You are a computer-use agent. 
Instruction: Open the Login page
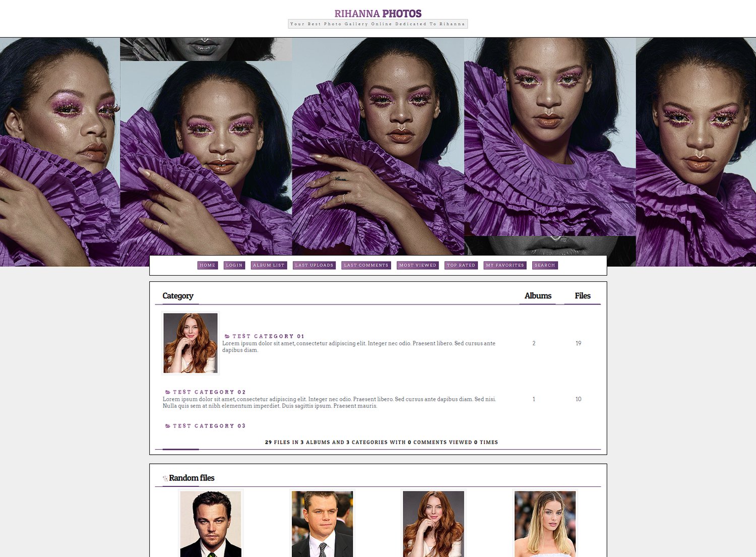234,265
